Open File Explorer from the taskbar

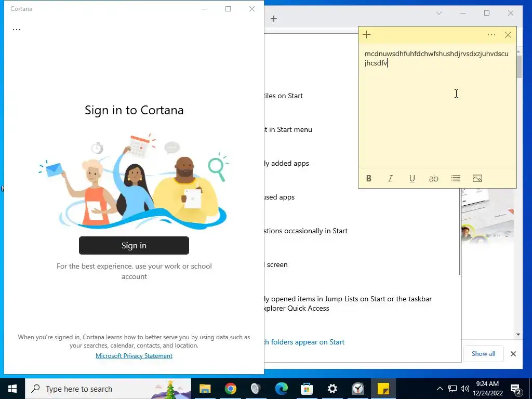205,389
